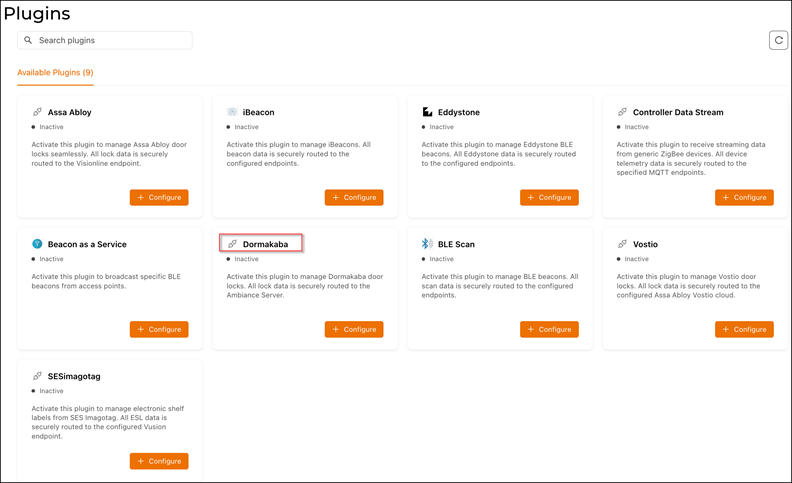Select the Beacon as a Service title
The image size is (792, 483).
87,244
